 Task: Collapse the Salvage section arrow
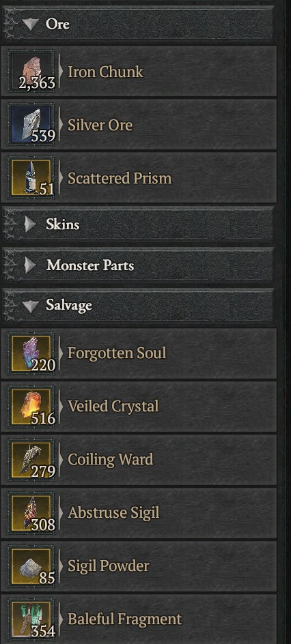[31, 306]
